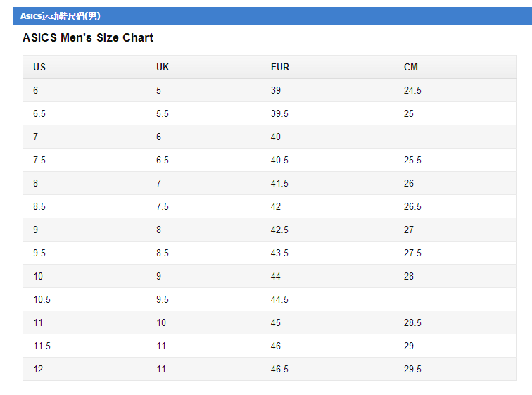Click the EUR column header
Image resolution: width=532 pixels, height=395 pixels.
coord(280,67)
